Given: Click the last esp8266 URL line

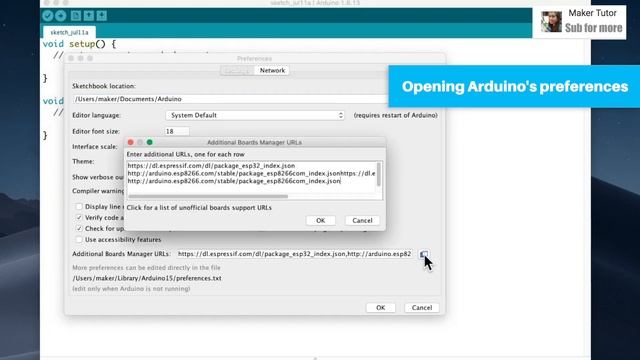Looking at the screenshot, I should pyautogui.click(x=234, y=181).
